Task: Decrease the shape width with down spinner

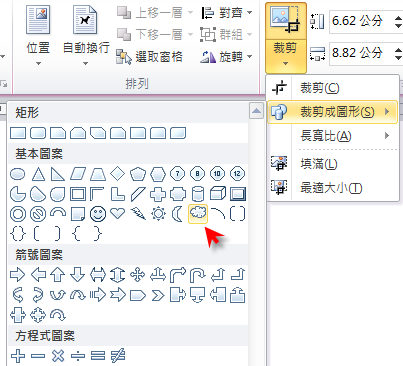Action: click(x=398, y=58)
